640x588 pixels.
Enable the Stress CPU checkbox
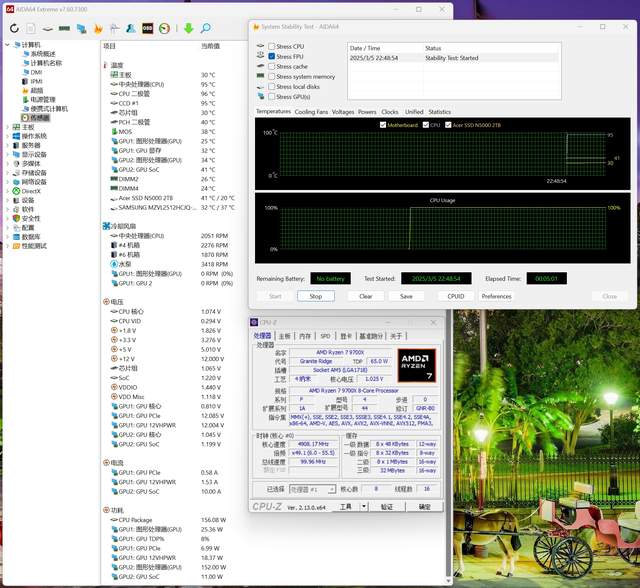[271, 47]
